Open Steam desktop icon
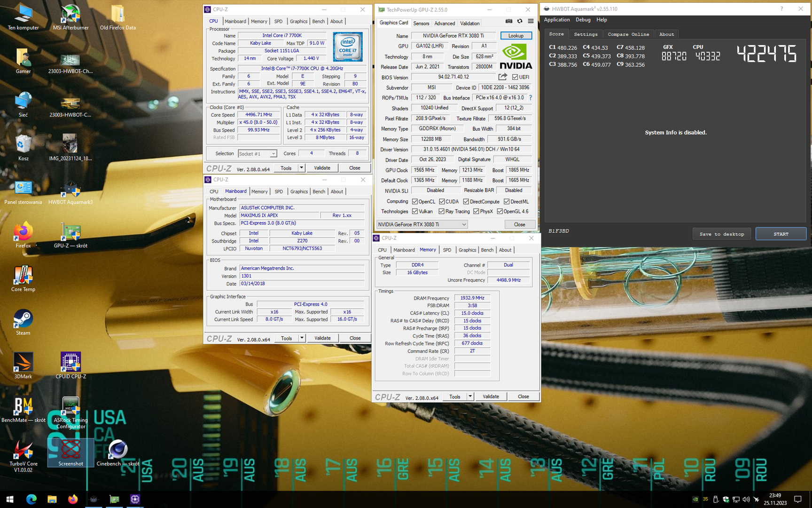 coord(23,323)
